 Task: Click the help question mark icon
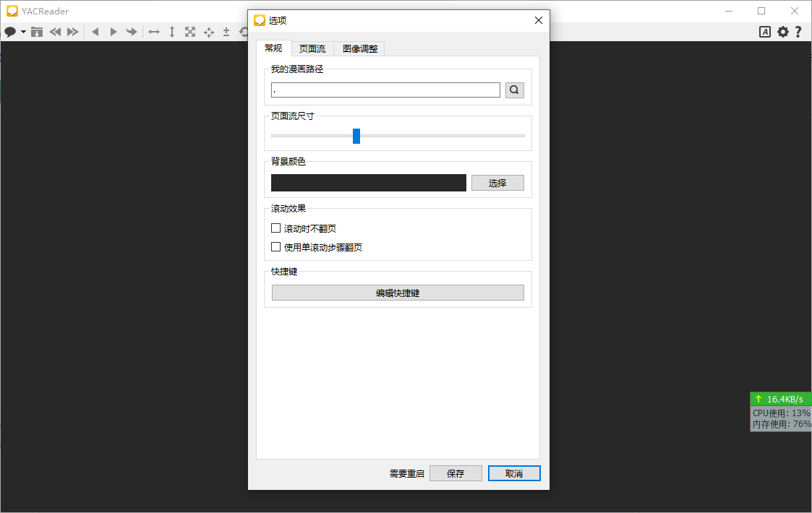pos(799,32)
